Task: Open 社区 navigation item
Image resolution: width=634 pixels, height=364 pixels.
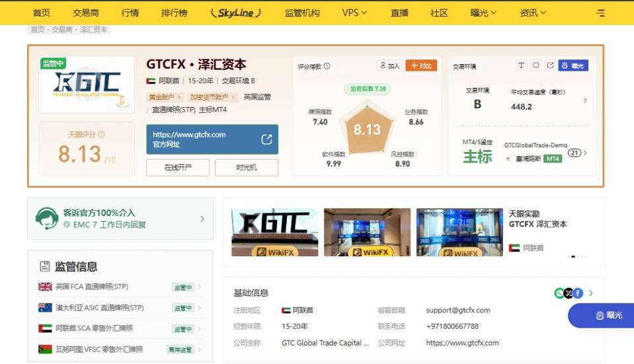Action: tap(439, 13)
